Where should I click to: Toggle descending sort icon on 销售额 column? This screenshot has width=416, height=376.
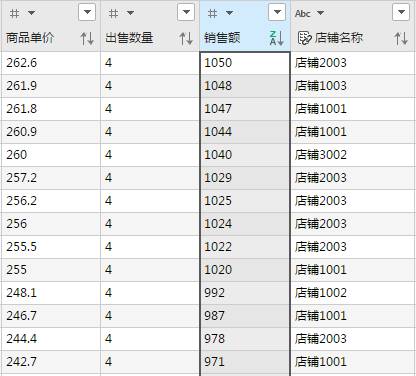(x=277, y=38)
